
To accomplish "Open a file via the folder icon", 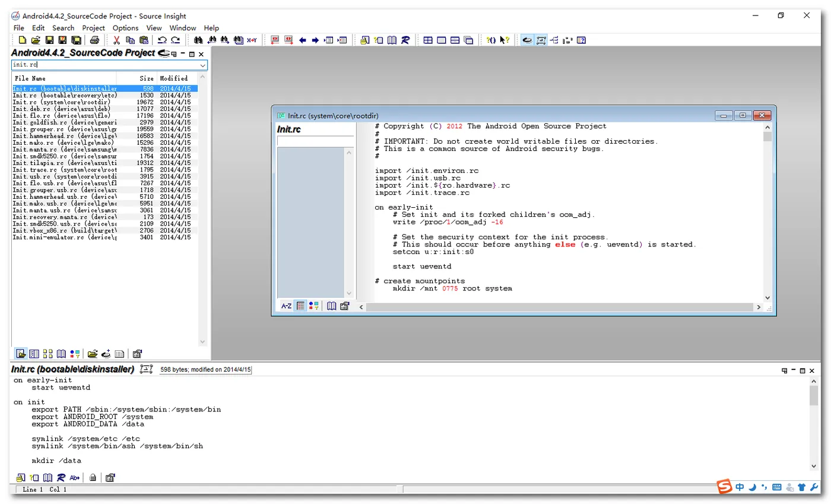I will [36, 40].
